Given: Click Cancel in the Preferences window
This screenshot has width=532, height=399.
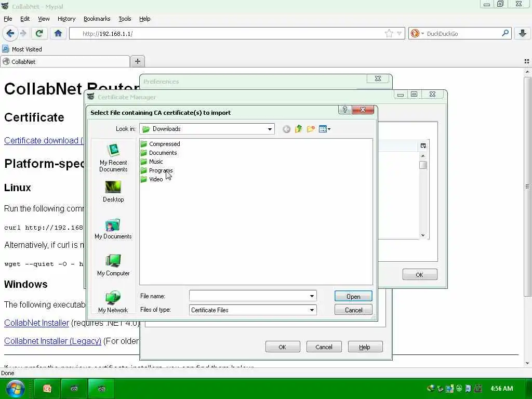Looking at the screenshot, I should click(x=324, y=347).
